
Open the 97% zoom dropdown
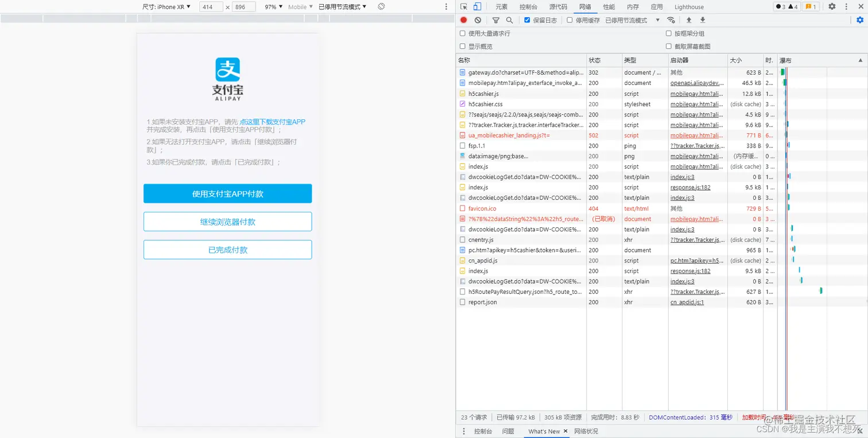(x=273, y=7)
